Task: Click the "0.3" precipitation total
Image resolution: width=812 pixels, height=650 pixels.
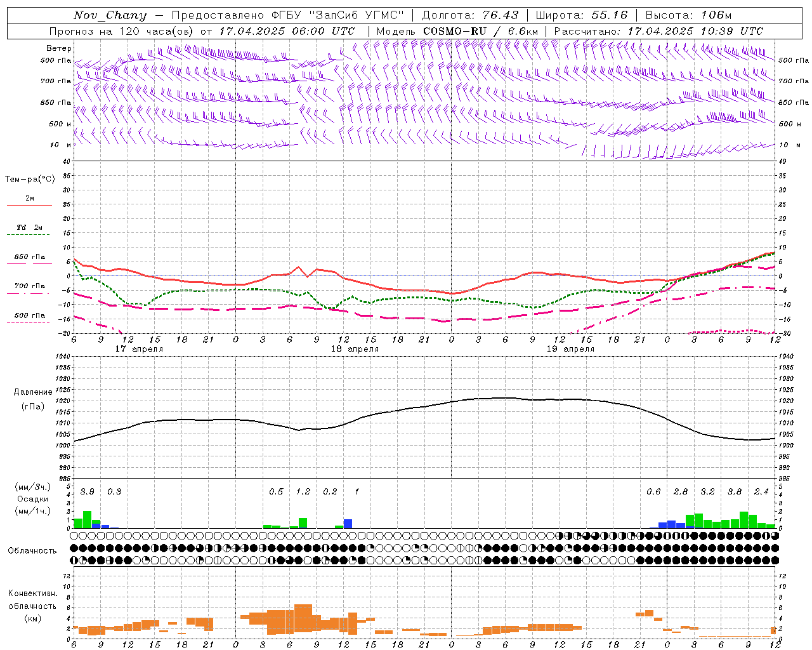Action: pos(114,492)
